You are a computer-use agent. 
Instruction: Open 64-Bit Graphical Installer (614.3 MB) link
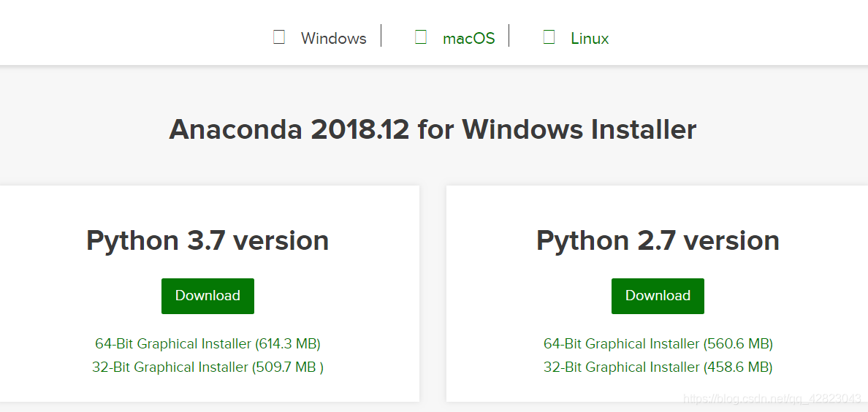208,343
